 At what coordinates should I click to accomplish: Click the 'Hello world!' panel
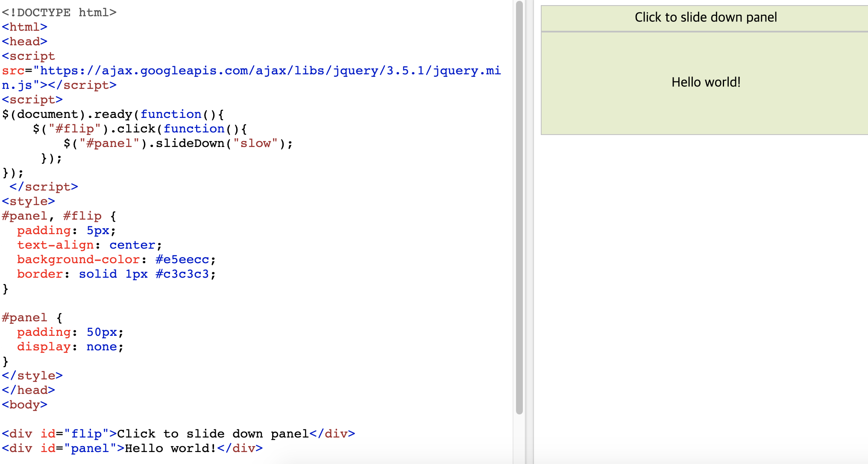(705, 82)
